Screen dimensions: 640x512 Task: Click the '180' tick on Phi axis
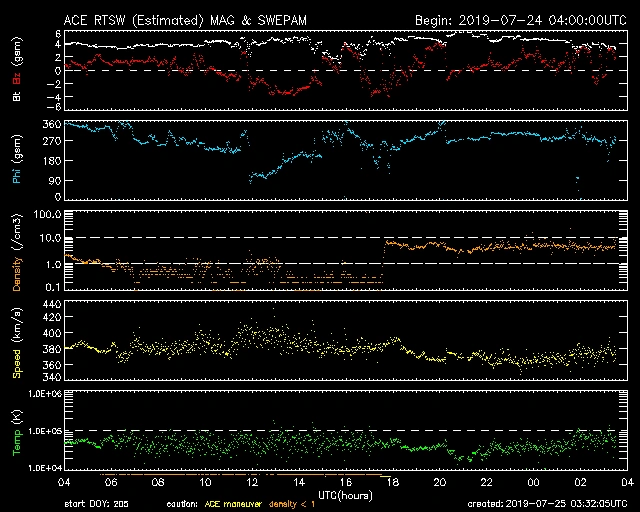pyautogui.click(x=52, y=161)
